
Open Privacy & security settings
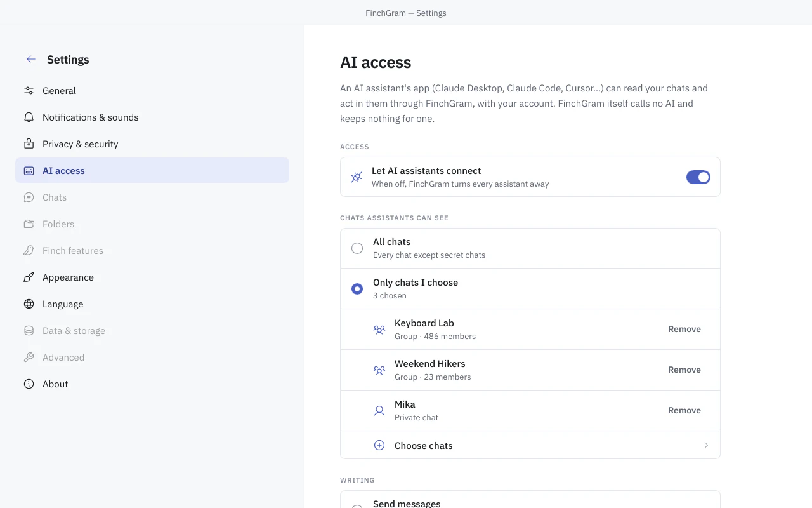152,144
